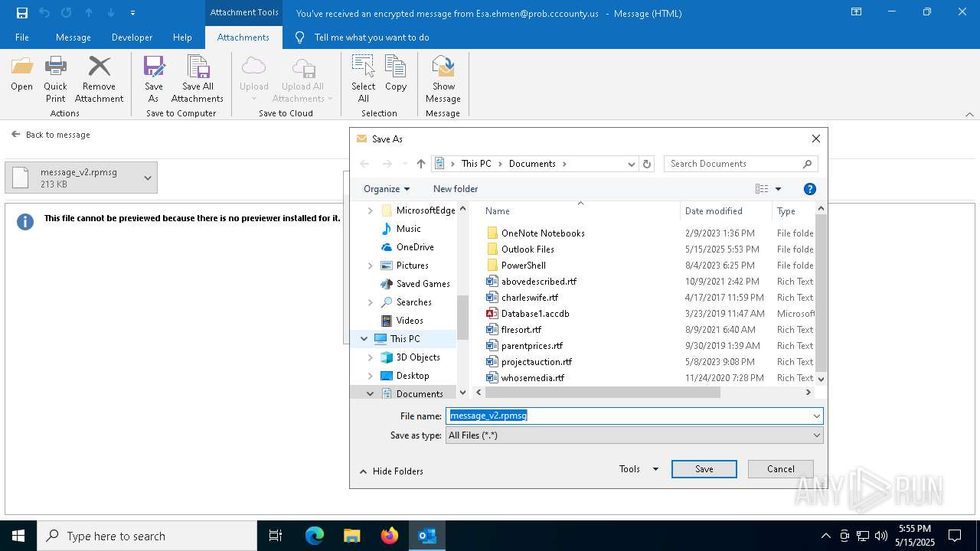Viewport: 980px width, 551px height.
Task: Select the abovedescribed.rtf file
Action: 539,282
